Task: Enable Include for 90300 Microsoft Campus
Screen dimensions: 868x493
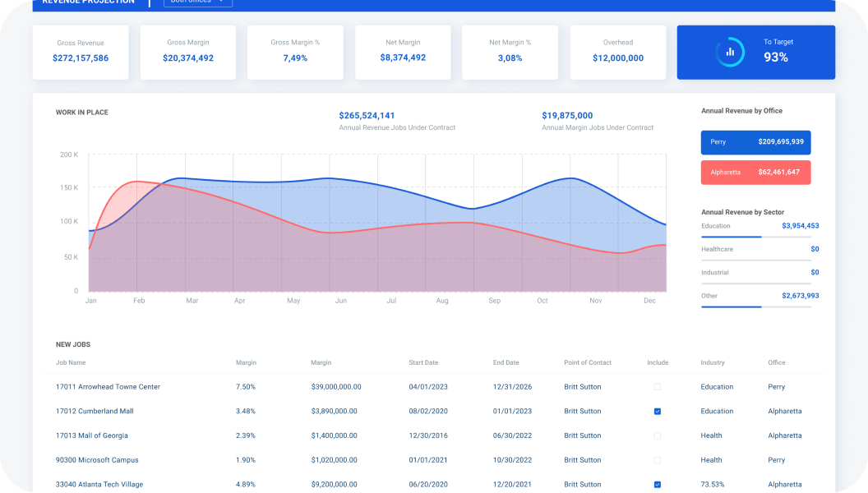Action: coord(657,460)
